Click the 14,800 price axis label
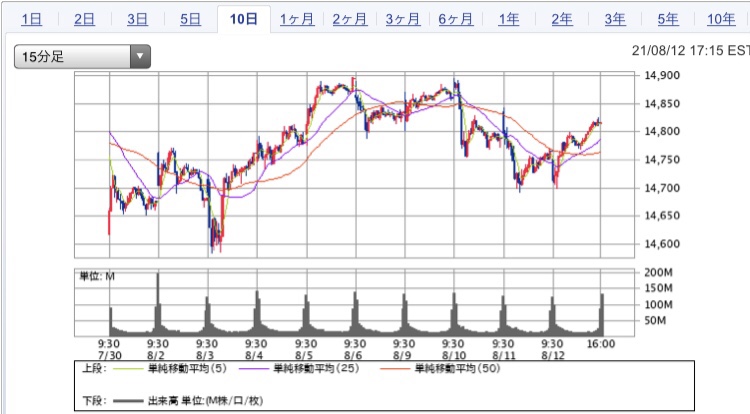The image size is (750, 414). pyautogui.click(x=662, y=131)
